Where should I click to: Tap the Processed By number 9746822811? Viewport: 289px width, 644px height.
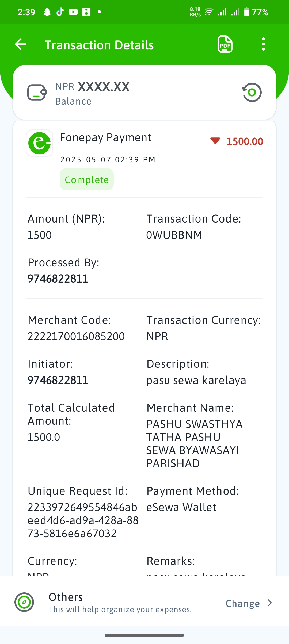pyautogui.click(x=58, y=279)
